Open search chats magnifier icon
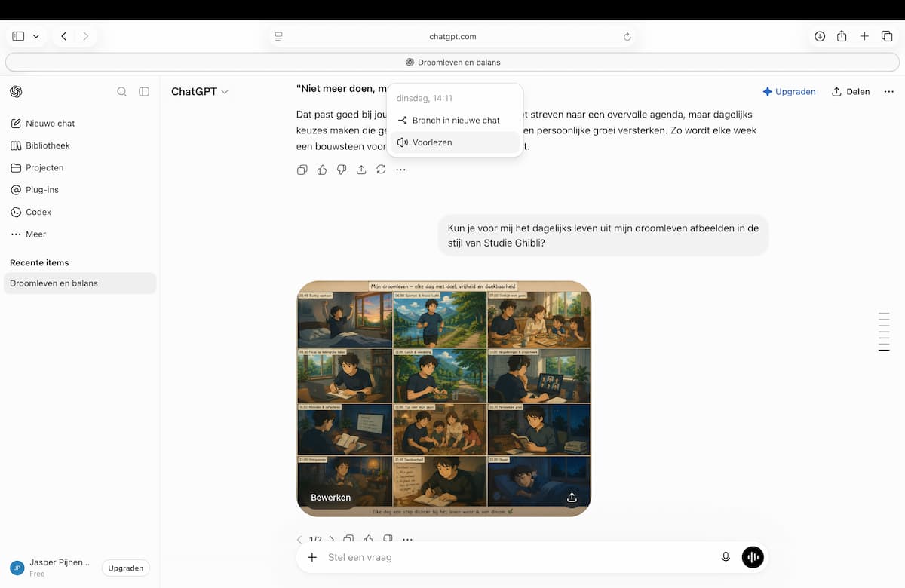 pyautogui.click(x=121, y=92)
